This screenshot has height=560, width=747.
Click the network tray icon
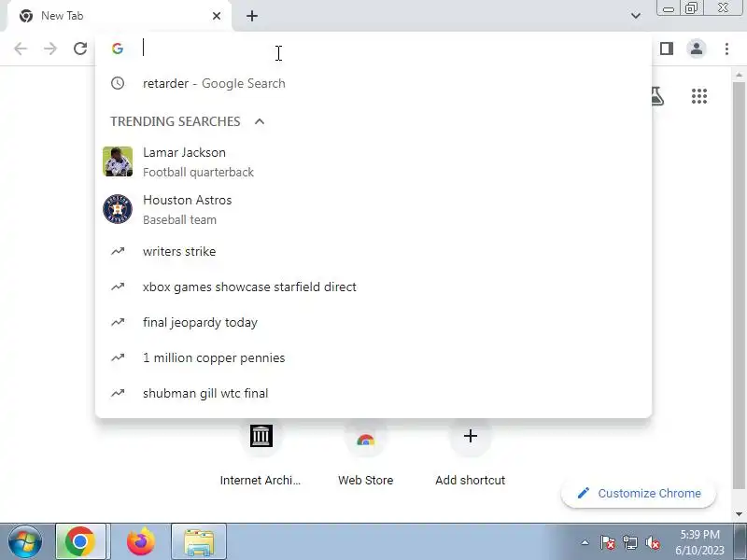629,542
